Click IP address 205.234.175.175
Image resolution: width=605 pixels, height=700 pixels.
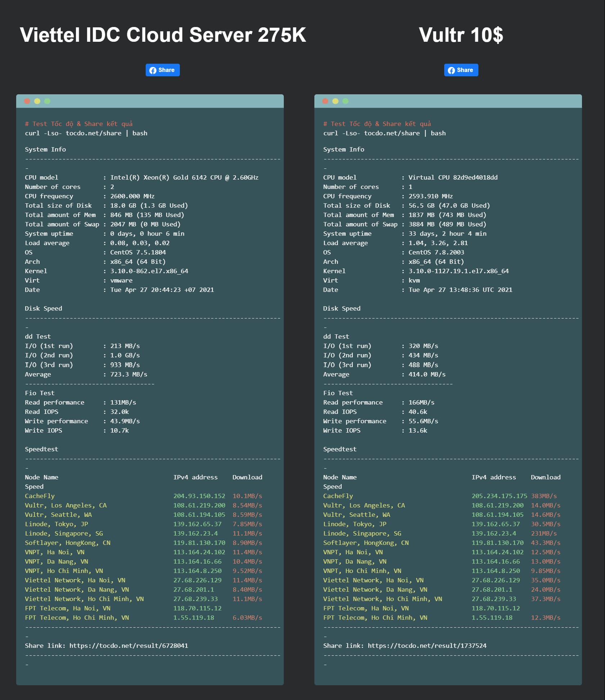[x=499, y=496]
